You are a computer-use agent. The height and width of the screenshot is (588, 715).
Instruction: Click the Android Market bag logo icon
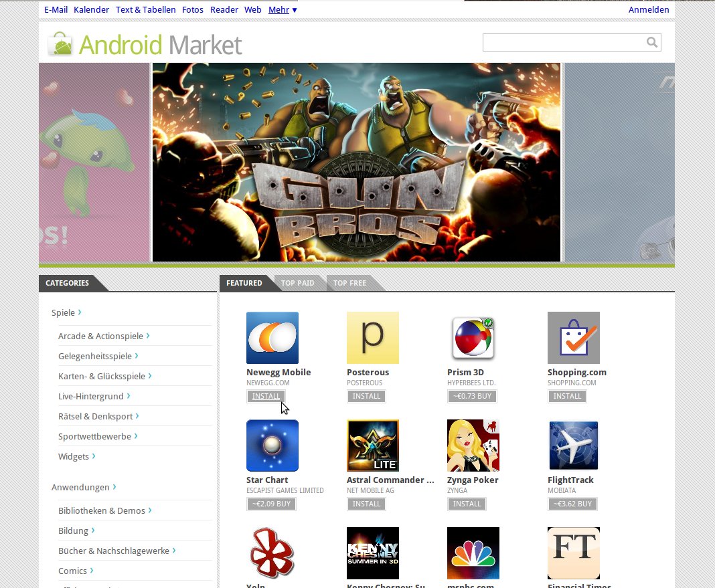click(60, 43)
